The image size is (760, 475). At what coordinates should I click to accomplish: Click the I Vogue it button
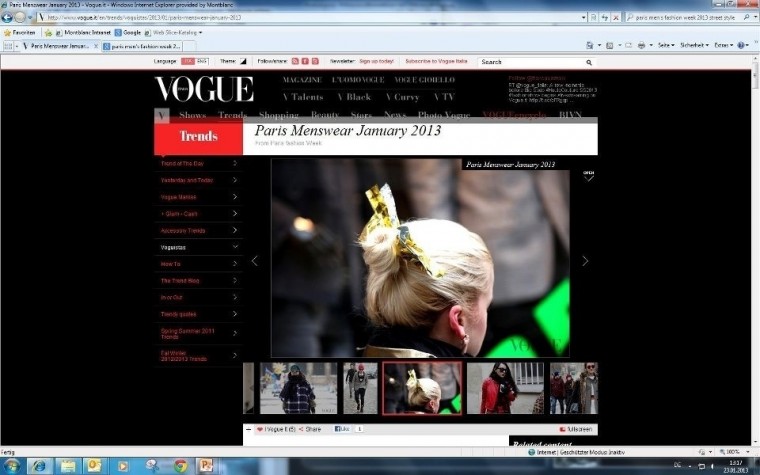coord(276,429)
